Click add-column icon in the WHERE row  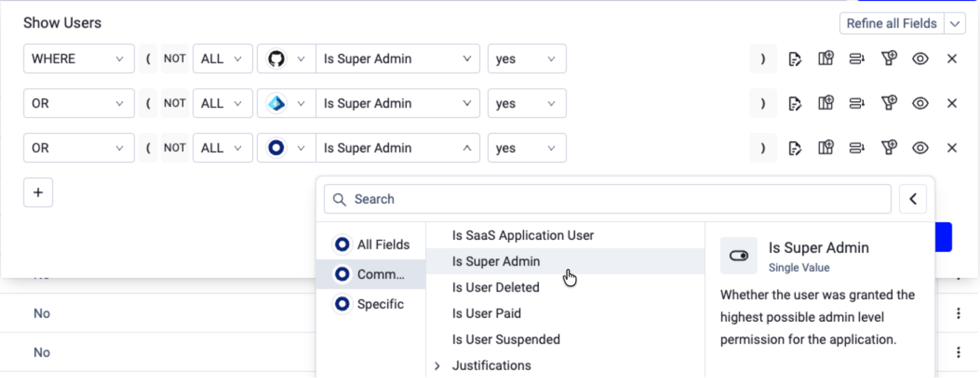(x=826, y=59)
